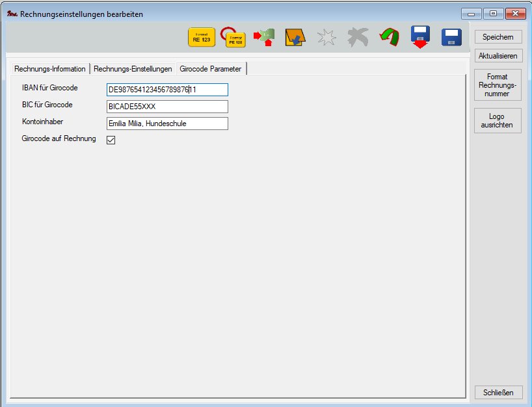Select the Girocode Parameter tab
532x407 pixels.
[210, 69]
